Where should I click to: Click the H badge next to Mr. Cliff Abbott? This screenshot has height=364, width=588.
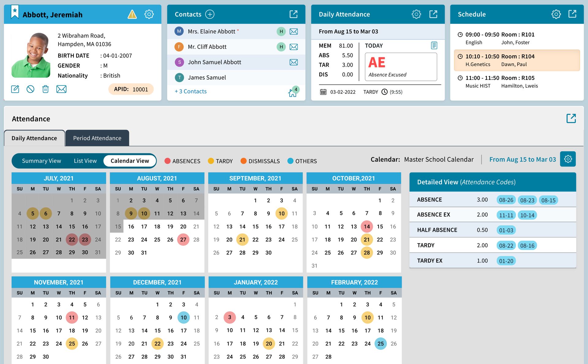281,47
